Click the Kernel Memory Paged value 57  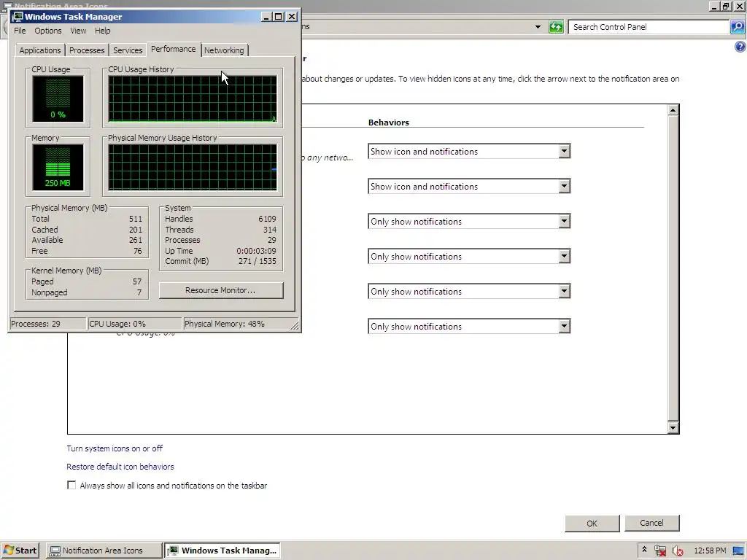tap(137, 281)
